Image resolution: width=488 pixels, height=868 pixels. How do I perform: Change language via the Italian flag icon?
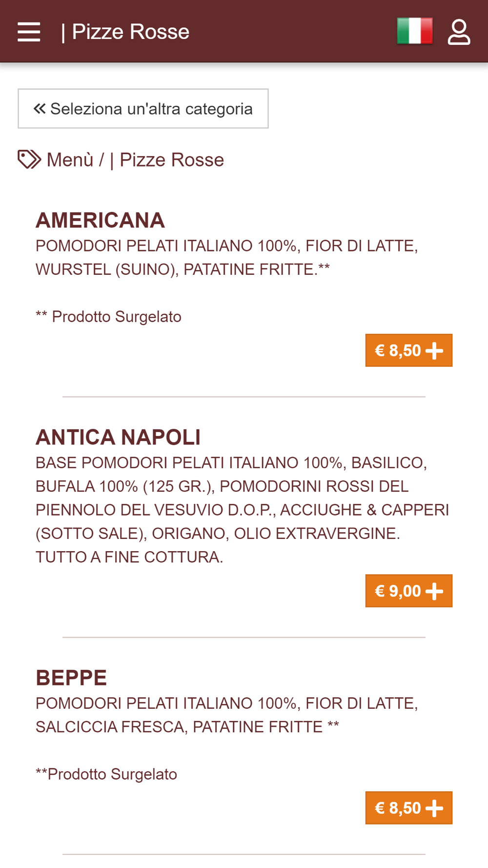(415, 31)
